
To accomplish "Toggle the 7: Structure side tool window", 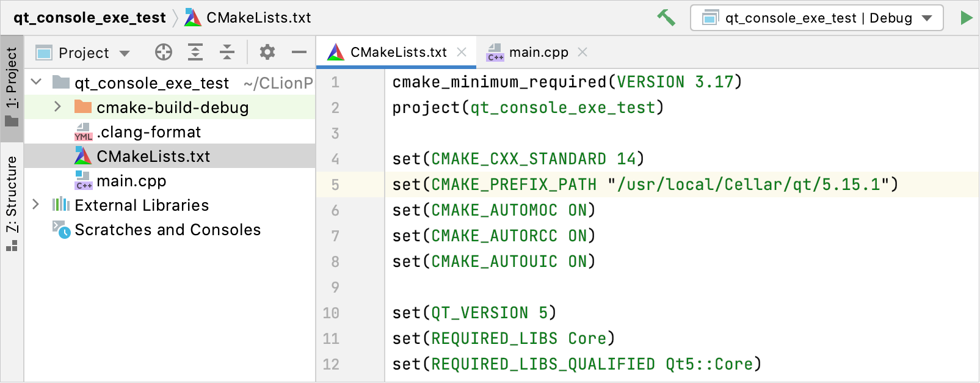I will tap(12, 203).
